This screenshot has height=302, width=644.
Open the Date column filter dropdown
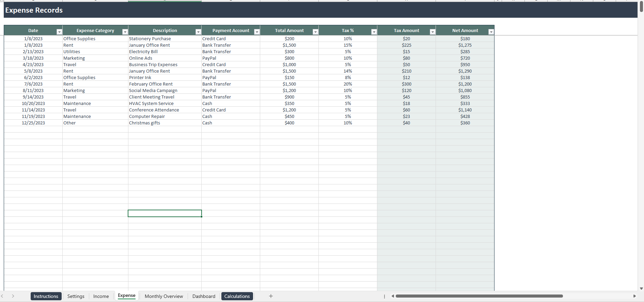pos(59,32)
